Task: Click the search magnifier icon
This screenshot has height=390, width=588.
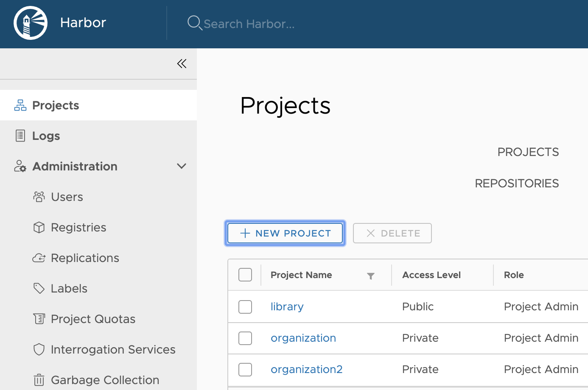Action: coord(195,23)
